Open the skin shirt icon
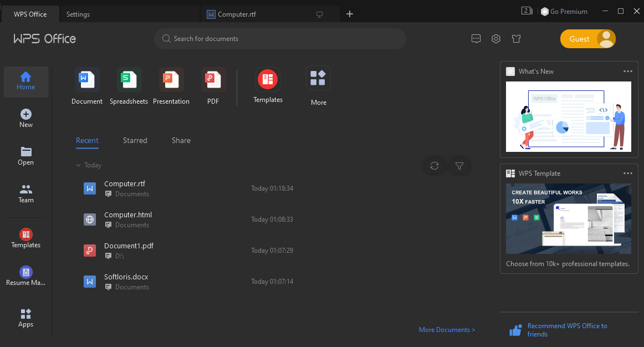The height and width of the screenshot is (347, 644). click(517, 39)
